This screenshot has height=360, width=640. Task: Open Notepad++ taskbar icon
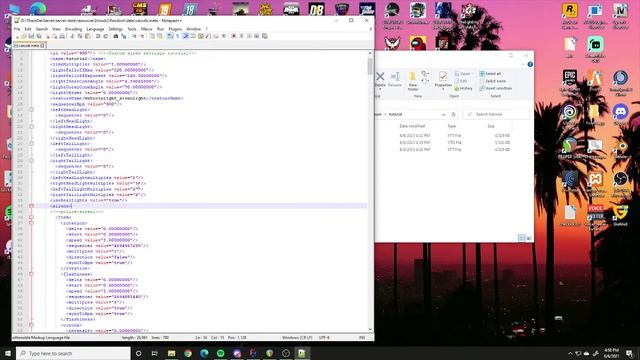(x=302, y=353)
